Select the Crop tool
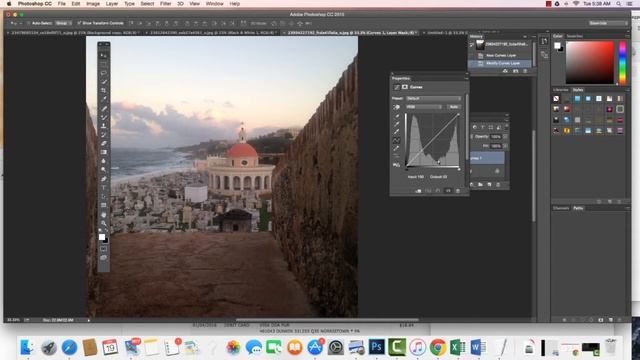 tap(104, 91)
